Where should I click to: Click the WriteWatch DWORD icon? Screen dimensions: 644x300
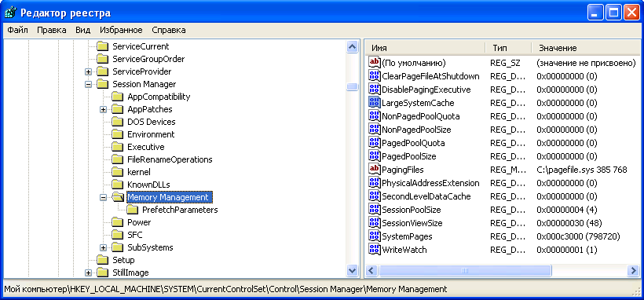tap(374, 250)
